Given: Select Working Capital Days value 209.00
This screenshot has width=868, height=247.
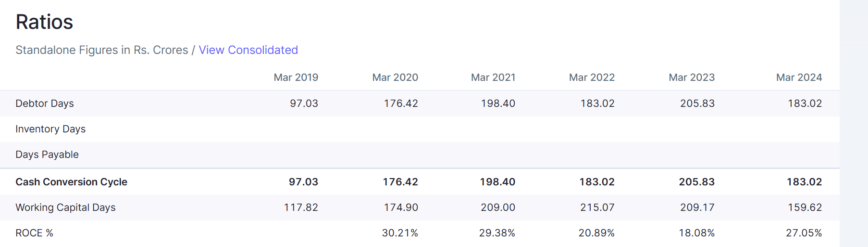Looking at the screenshot, I should click(x=498, y=208).
